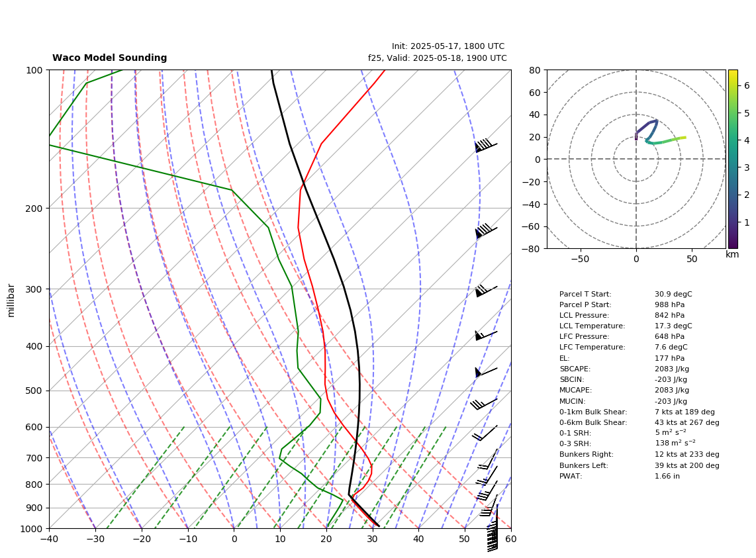The image size is (756, 558).
Task: Click the value "12 kts at 233 deg"
Action: click(686, 454)
